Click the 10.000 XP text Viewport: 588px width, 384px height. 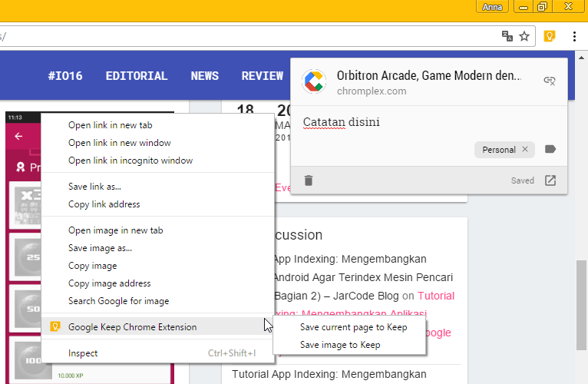pos(71,376)
